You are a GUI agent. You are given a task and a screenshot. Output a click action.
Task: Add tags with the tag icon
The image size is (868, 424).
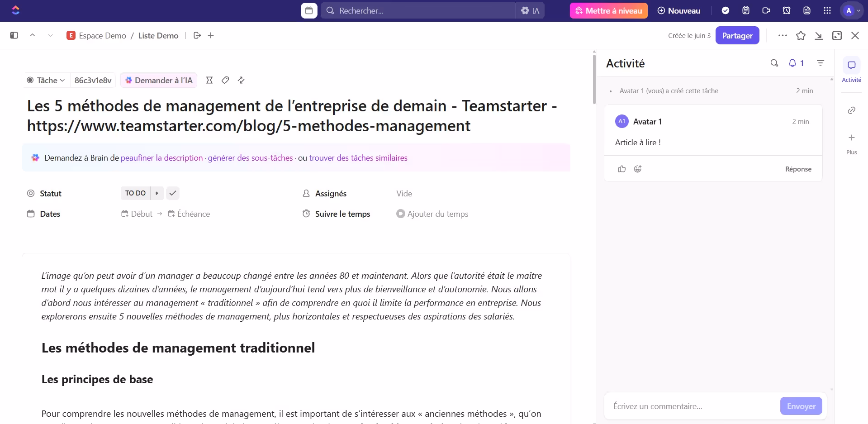tap(225, 80)
